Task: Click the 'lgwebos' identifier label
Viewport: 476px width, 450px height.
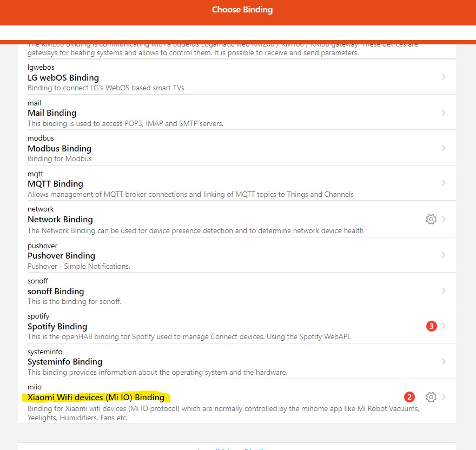Action: [41, 68]
